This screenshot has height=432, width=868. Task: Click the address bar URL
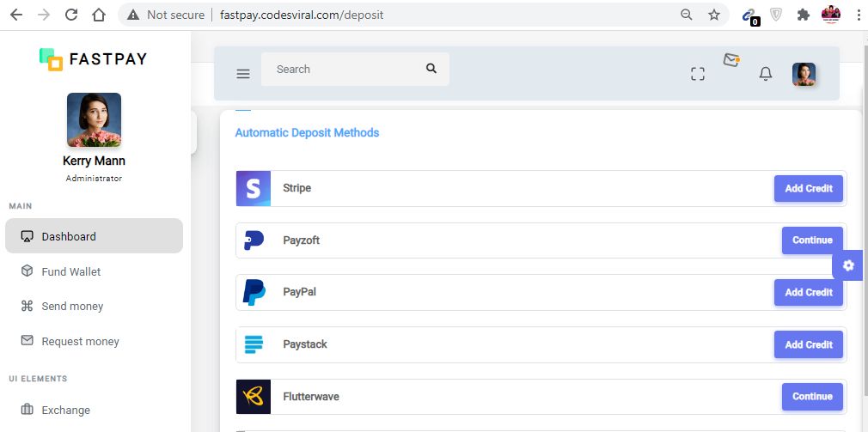302,15
